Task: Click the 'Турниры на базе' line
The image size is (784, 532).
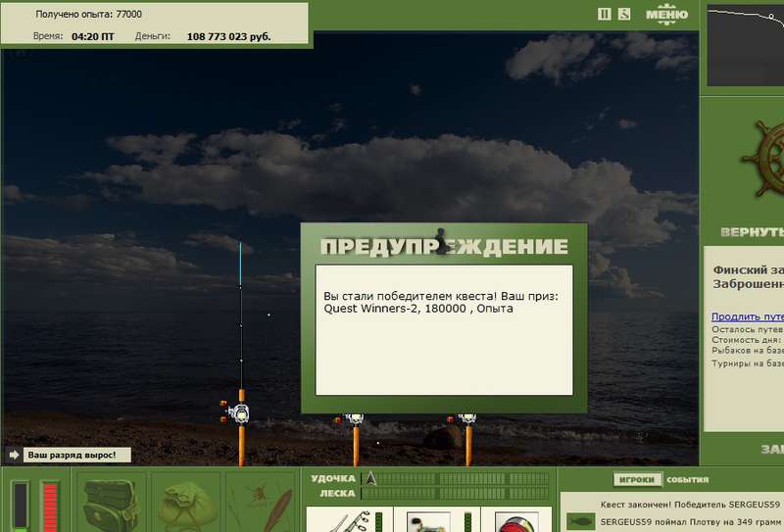Action: coord(748,363)
